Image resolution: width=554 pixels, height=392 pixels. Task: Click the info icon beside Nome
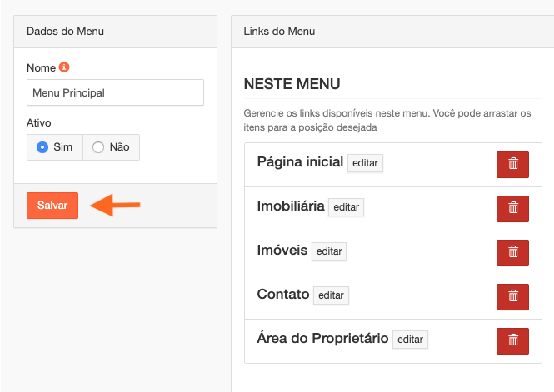coord(64,67)
